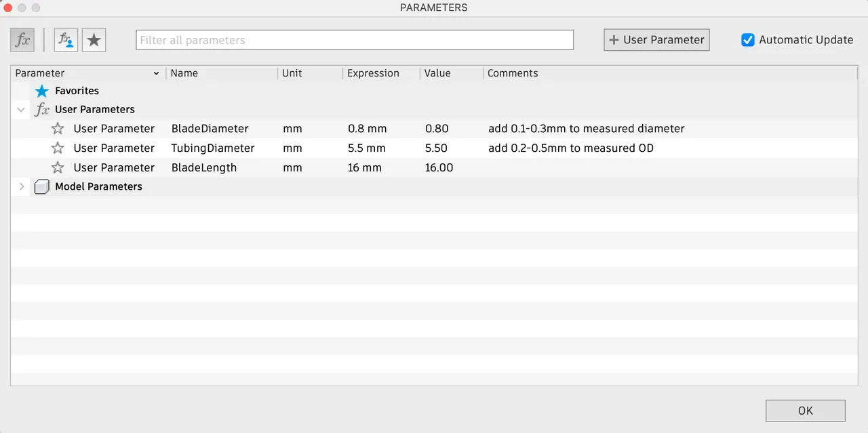The height and width of the screenshot is (433, 868).
Task: Click the Filter all parameters field
Action: tap(355, 40)
